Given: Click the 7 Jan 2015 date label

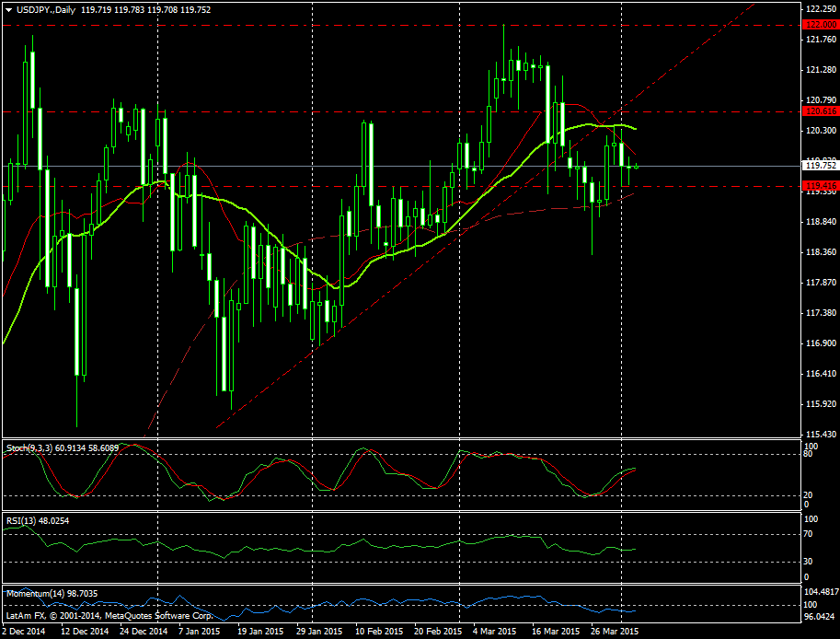Looking at the screenshot, I should [x=197, y=632].
